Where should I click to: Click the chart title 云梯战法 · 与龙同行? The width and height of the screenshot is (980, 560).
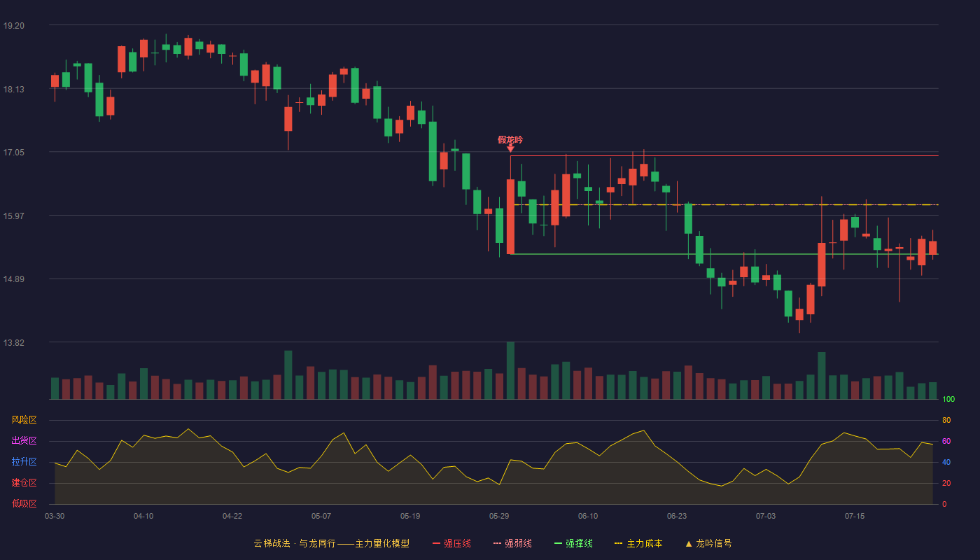(x=295, y=543)
